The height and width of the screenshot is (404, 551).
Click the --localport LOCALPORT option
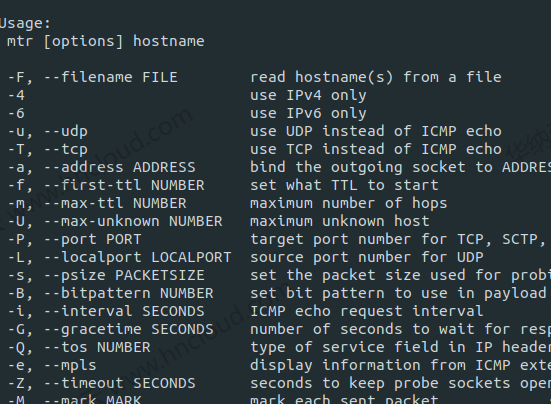click(x=137, y=258)
